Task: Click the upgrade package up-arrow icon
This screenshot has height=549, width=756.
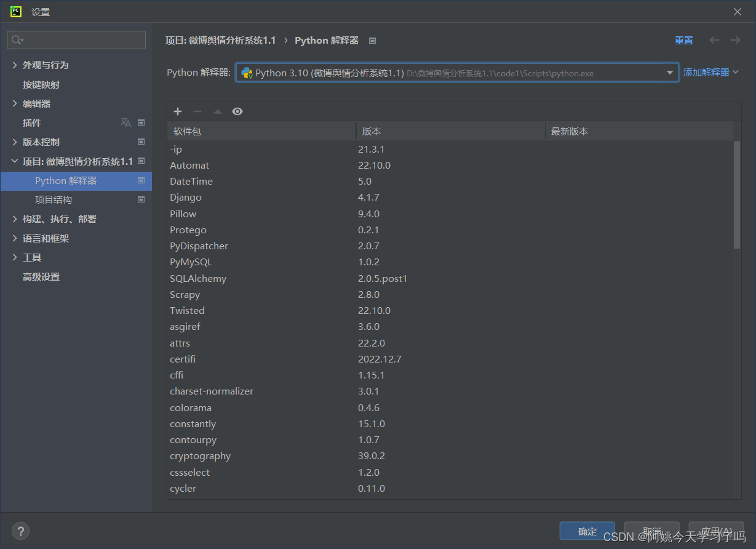Action: pos(217,111)
